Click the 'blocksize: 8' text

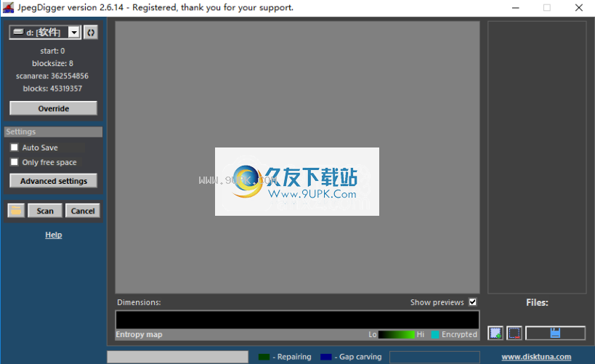52,63
